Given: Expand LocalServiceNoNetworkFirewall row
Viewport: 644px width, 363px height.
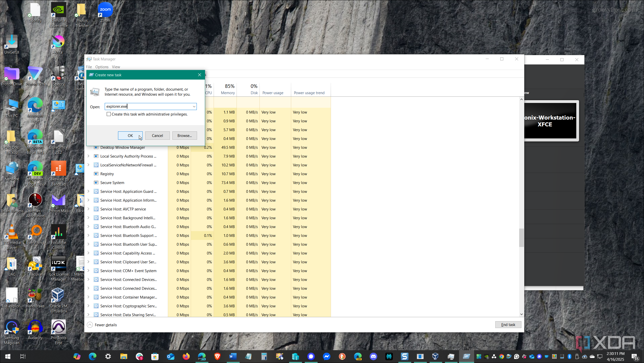Looking at the screenshot, I should (x=88, y=165).
